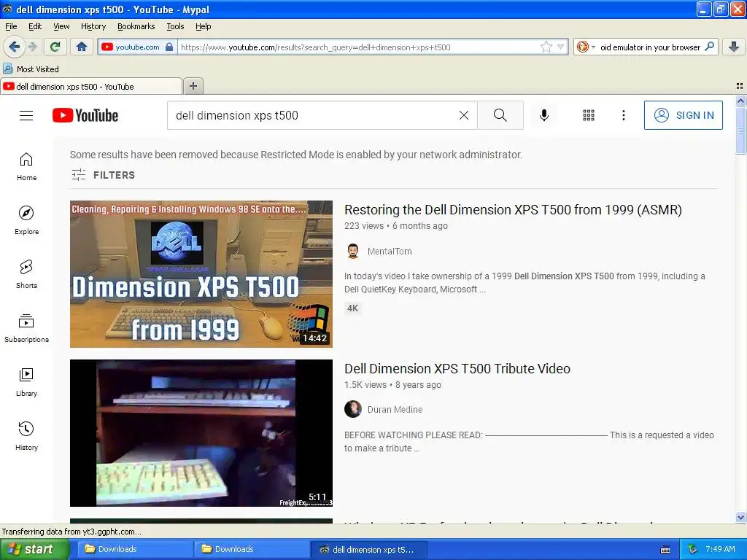
Task: Reload the page with refresh icon
Action: 55,47
